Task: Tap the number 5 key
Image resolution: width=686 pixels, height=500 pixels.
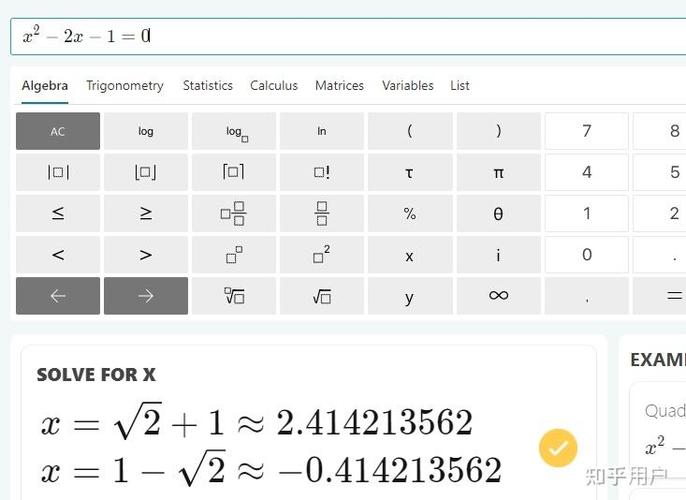Action: coord(660,172)
